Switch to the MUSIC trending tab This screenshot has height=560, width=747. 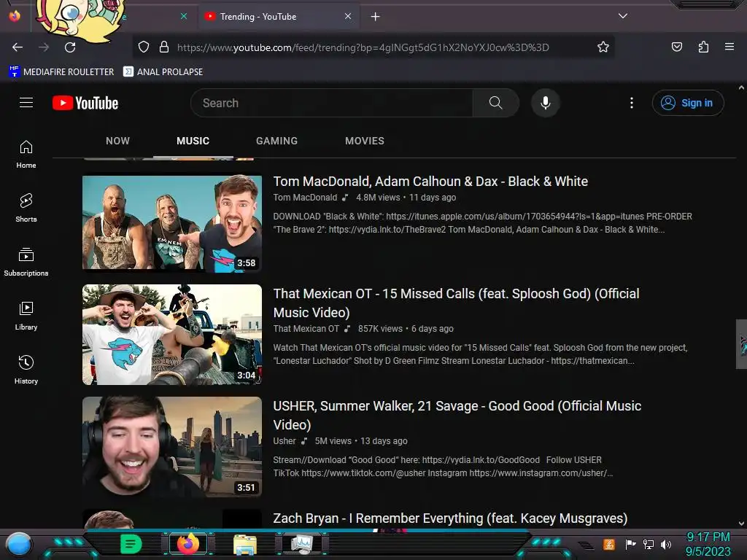click(193, 141)
